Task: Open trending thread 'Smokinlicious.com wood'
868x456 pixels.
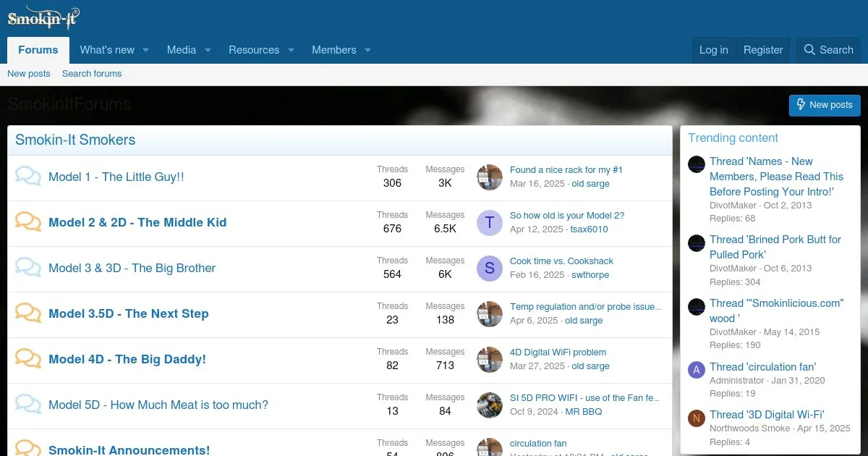Action: click(777, 311)
